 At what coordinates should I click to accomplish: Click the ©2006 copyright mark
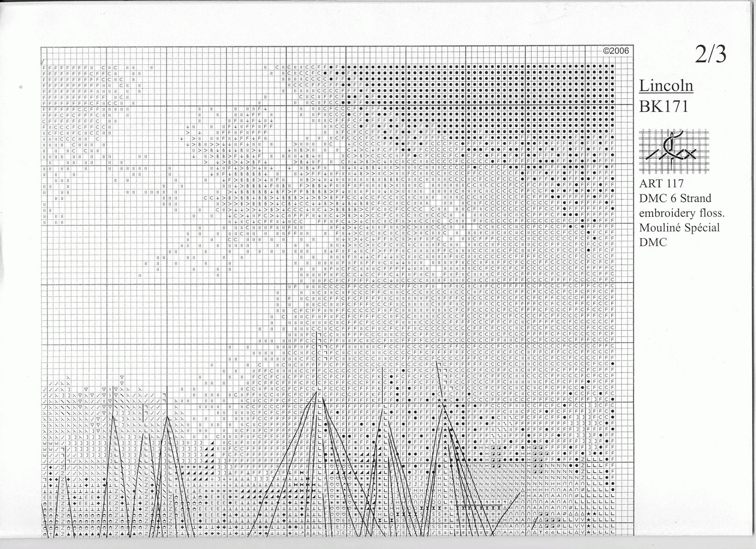point(616,51)
